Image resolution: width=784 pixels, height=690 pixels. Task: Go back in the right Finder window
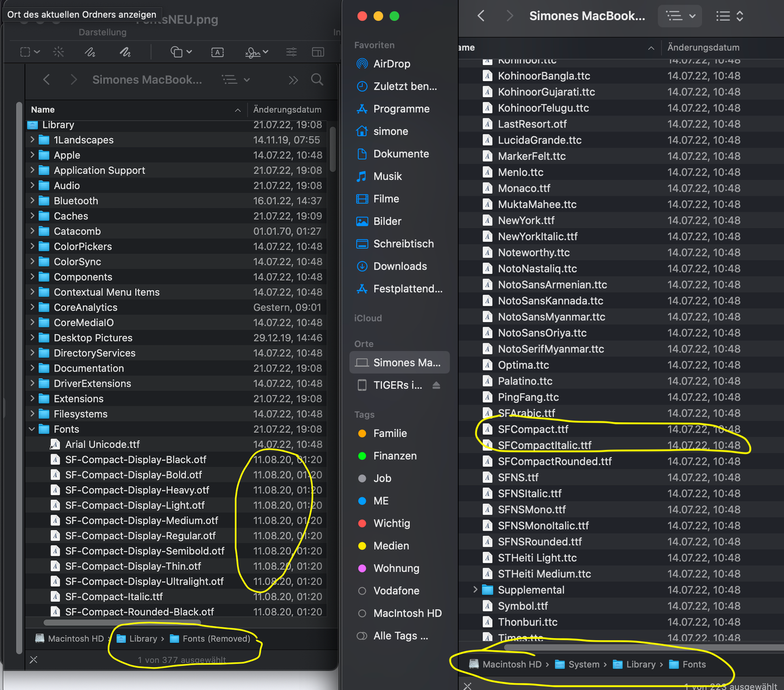(x=481, y=16)
